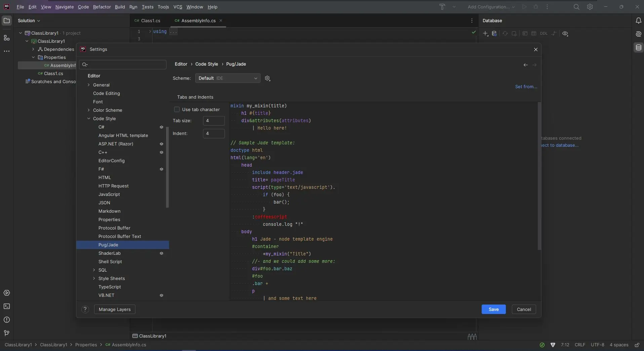The width and height of the screenshot is (644, 351).
Task: Open the Database tool window icon
Action: (x=638, y=48)
